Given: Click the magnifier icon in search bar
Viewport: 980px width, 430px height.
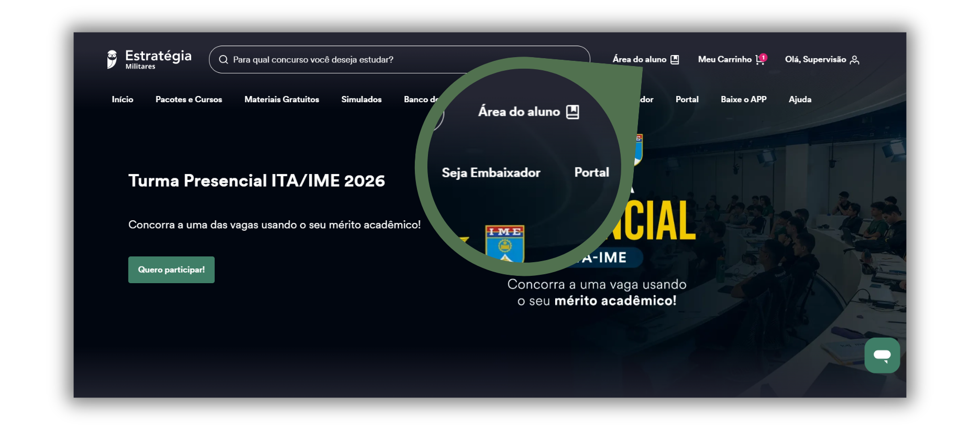Looking at the screenshot, I should coord(223,60).
